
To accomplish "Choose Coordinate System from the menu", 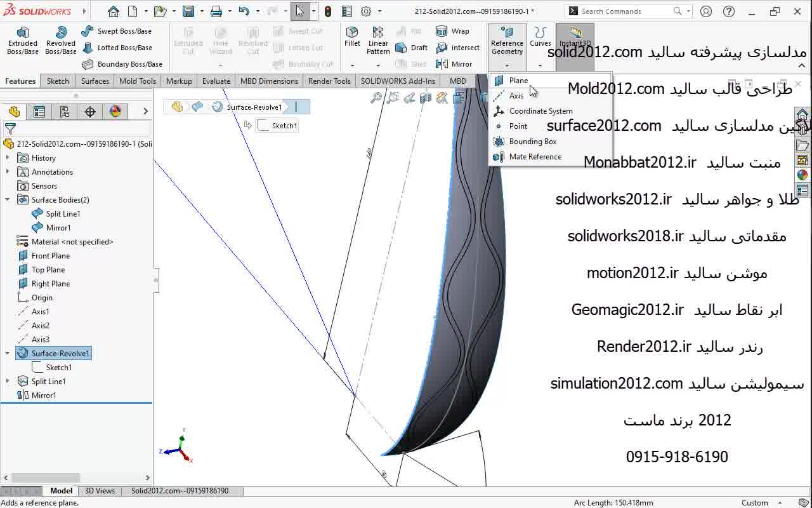I will click(x=551, y=111).
